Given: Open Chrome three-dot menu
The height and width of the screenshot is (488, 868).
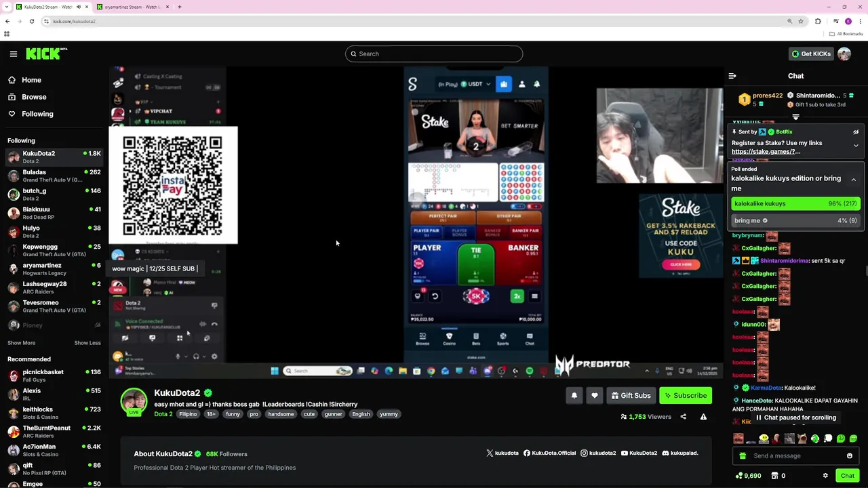Looking at the screenshot, I should (861, 21).
